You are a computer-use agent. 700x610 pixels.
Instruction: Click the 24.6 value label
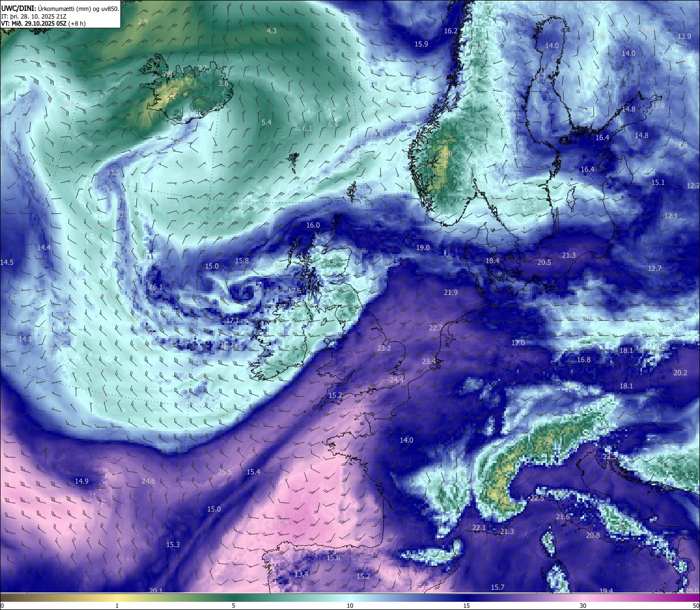tap(148, 481)
